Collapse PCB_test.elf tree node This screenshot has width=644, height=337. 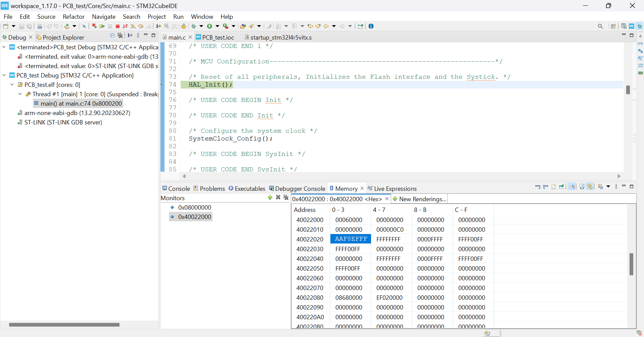(x=12, y=85)
